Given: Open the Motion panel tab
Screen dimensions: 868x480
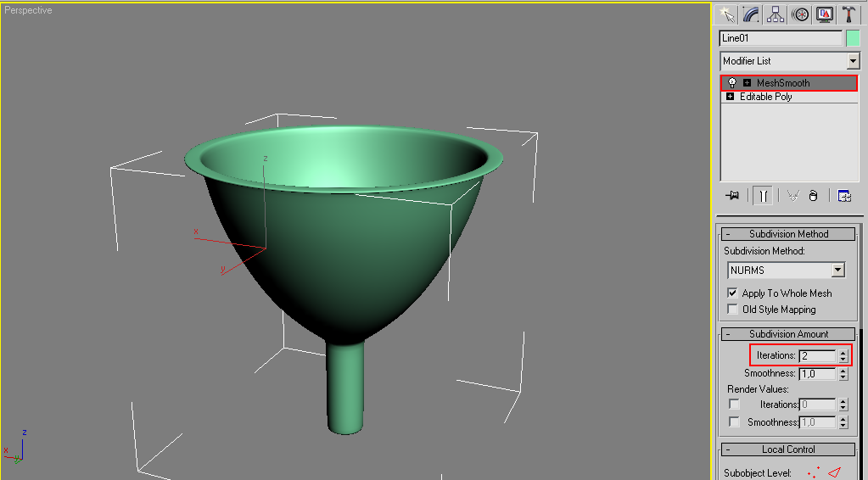Looking at the screenshot, I should coord(800,14).
